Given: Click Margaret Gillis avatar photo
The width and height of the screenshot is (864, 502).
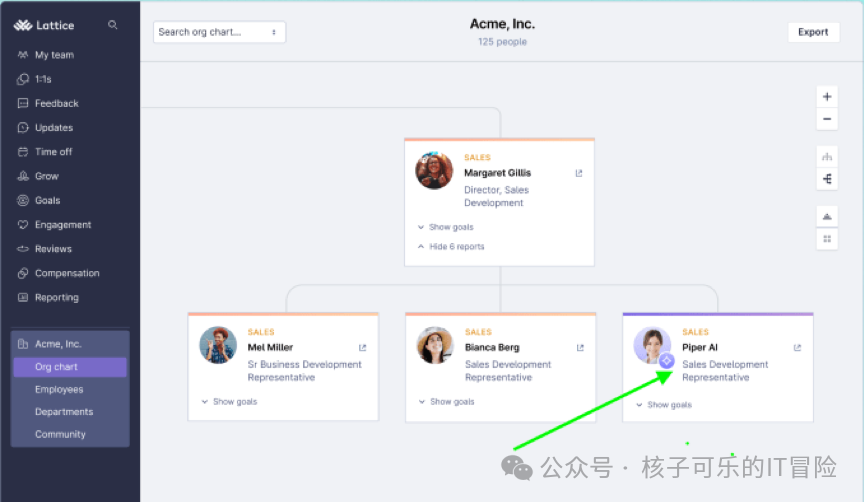Looking at the screenshot, I should pos(434,170).
